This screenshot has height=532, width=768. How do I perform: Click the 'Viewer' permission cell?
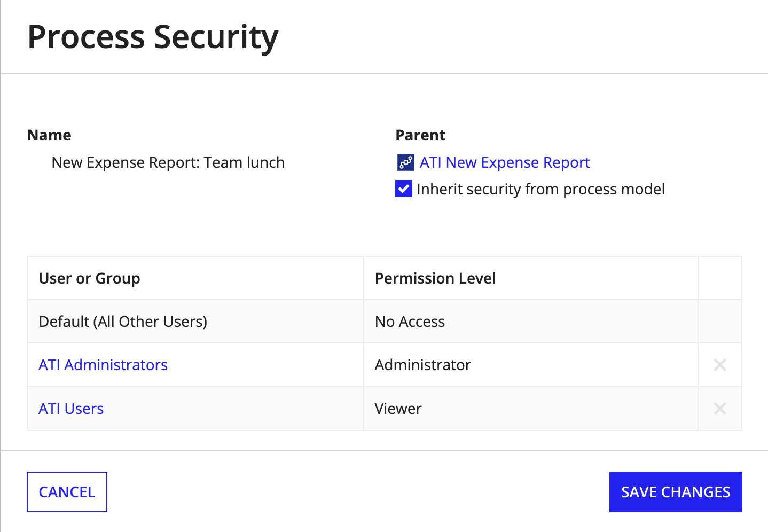pyautogui.click(x=531, y=409)
